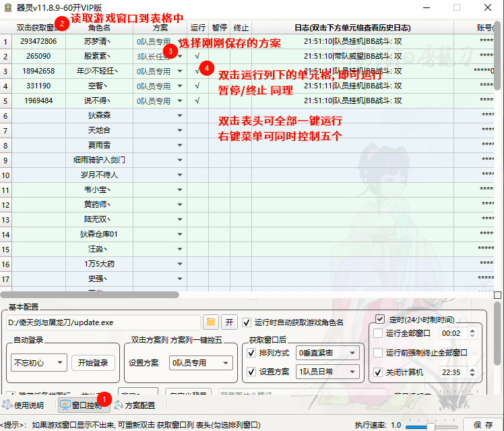
Task: Click the folder icon to browse game path
Action: click(x=210, y=322)
